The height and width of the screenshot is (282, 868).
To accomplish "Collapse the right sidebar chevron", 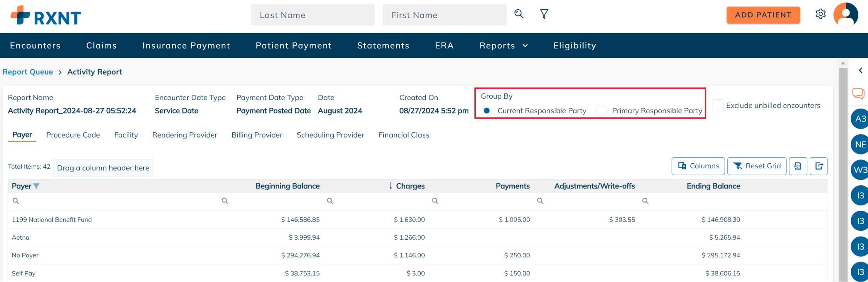I will click(x=860, y=70).
